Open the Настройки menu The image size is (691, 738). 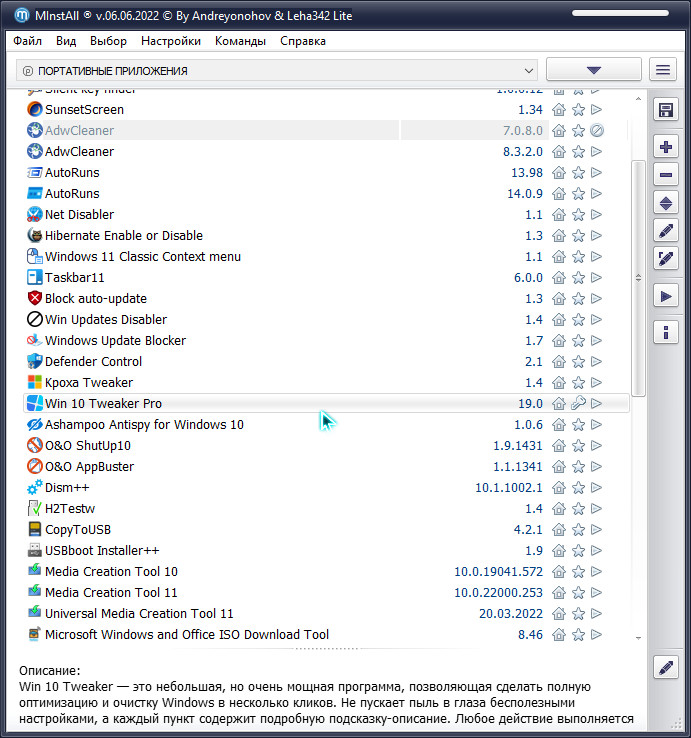[x=171, y=41]
